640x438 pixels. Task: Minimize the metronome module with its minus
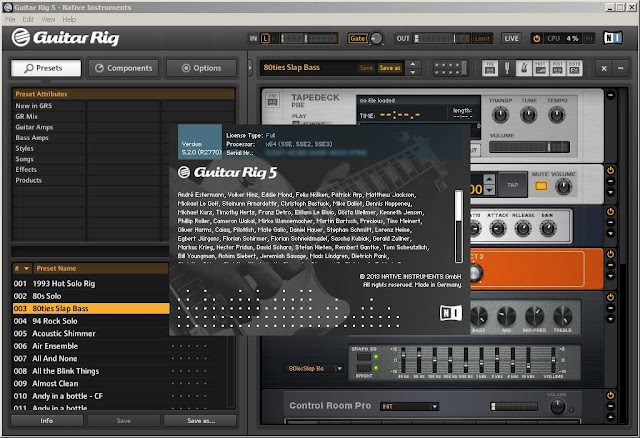coord(611,182)
